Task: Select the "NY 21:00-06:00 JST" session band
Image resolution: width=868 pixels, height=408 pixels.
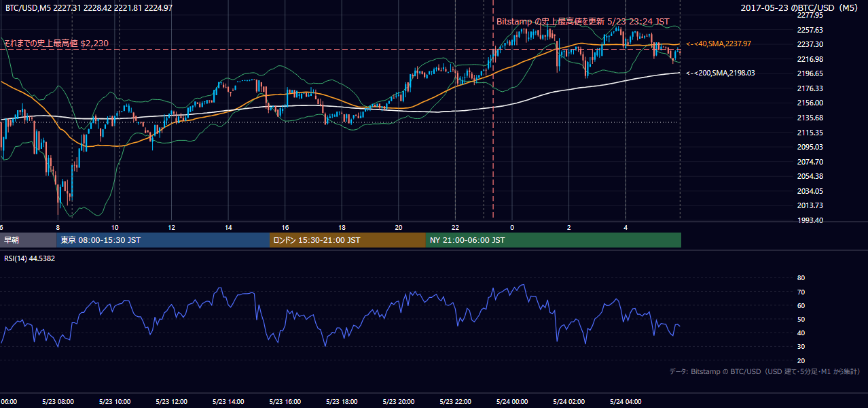Action: 554,240
